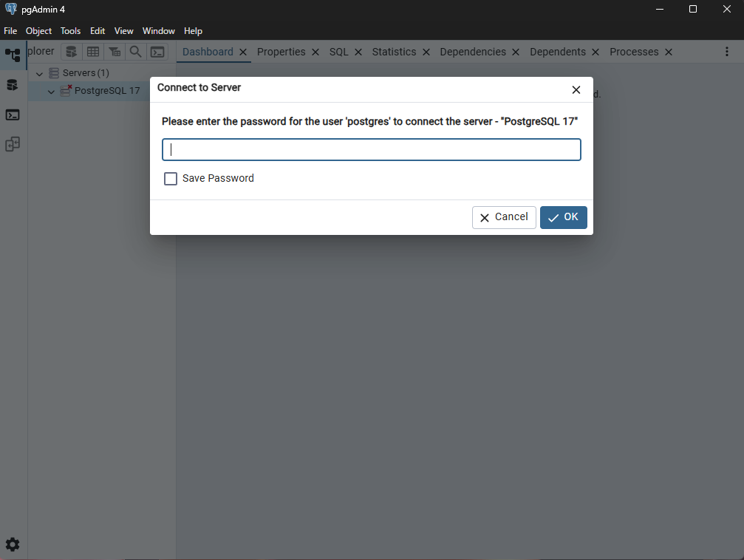Close the Connect to Server dialog
The height and width of the screenshot is (560, 744).
click(x=576, y=89)
